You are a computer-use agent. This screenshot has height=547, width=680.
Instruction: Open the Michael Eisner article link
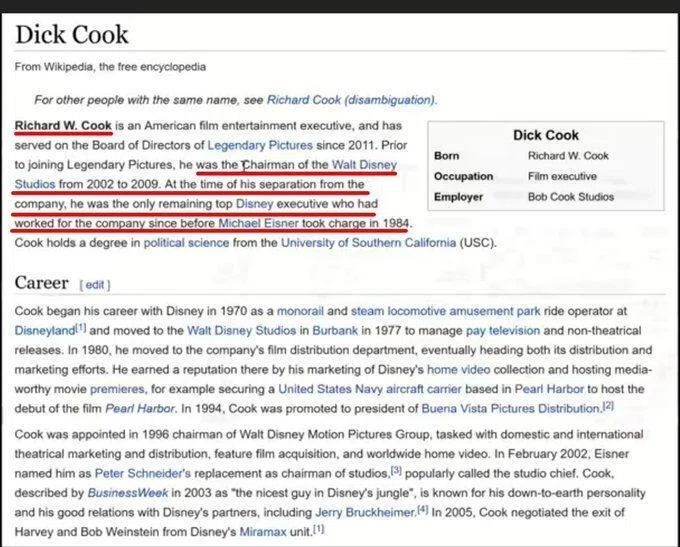coord(258,223)
